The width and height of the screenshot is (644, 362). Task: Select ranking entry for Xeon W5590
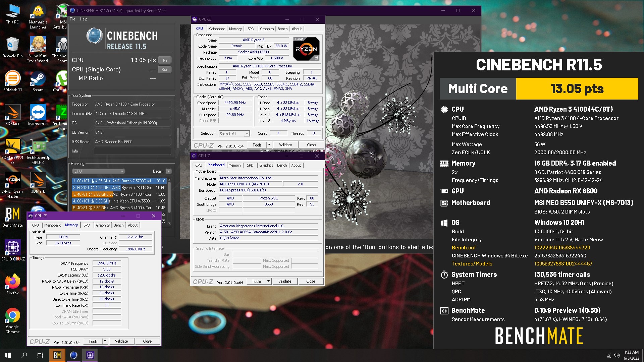pyautogui.click(x=119, y=201)
